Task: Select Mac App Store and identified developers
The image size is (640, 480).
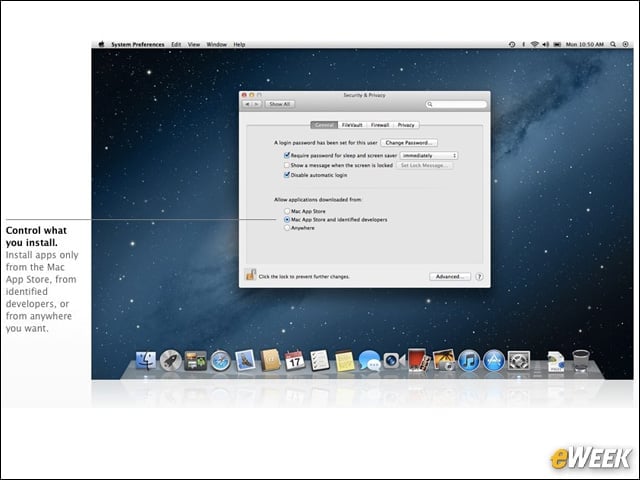Action: pyautogui.click(x=287, y=220)
